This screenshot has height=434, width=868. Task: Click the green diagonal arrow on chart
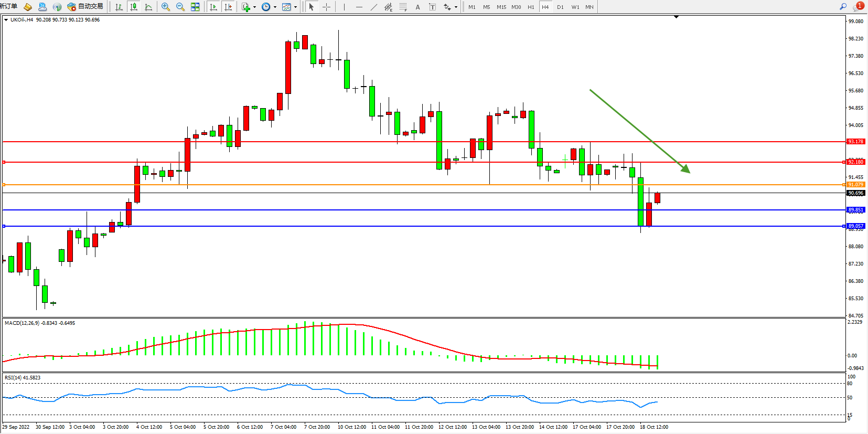[x=639, y=131]
